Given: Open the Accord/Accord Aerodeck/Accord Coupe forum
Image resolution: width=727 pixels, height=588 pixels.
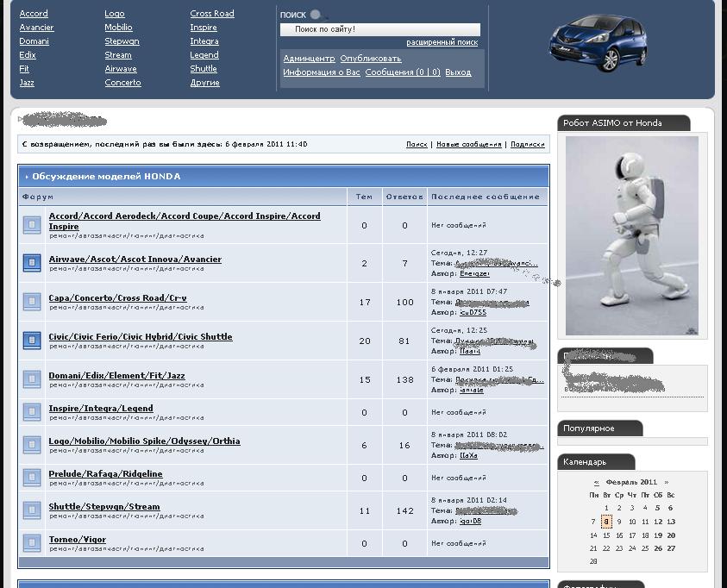Looking at the screenshot, I should pyautogui.click(x=185, y=221).
